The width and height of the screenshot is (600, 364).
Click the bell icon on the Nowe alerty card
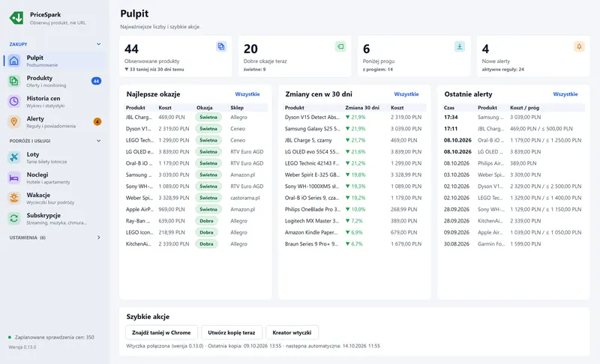pos(579,46)
